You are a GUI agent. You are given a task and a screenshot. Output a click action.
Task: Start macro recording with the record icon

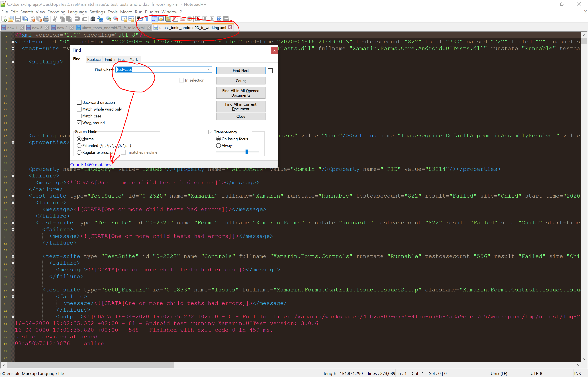(x=198, y=19)
